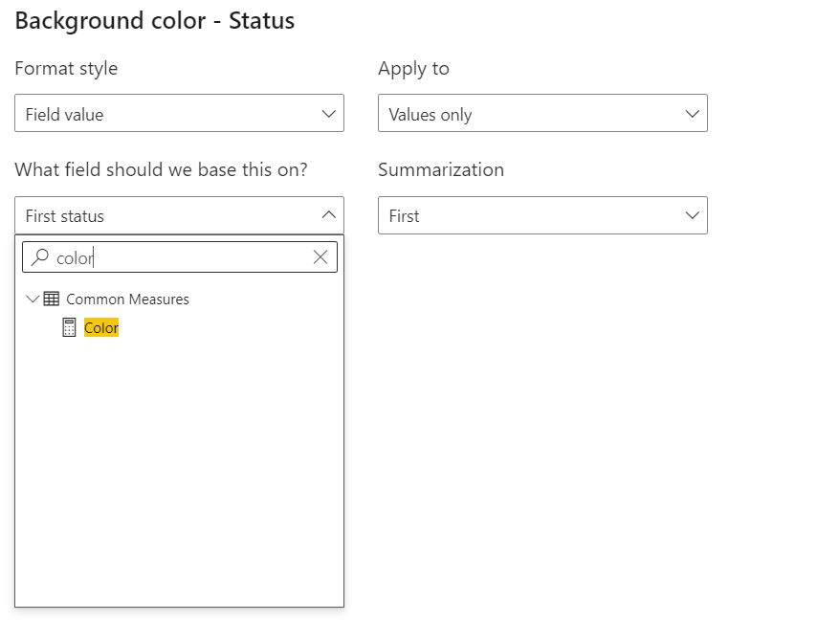Click the magnifier search icon
839x644 pixels.
pos(40,257)
